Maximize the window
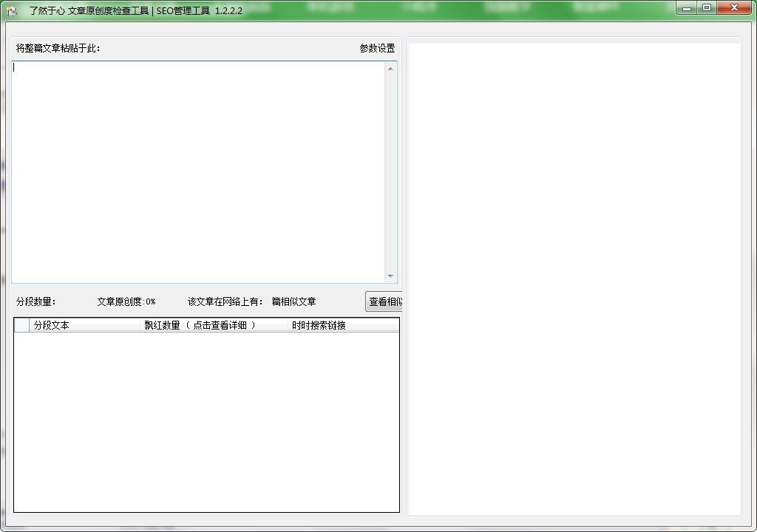 click(x=707, y=8)
